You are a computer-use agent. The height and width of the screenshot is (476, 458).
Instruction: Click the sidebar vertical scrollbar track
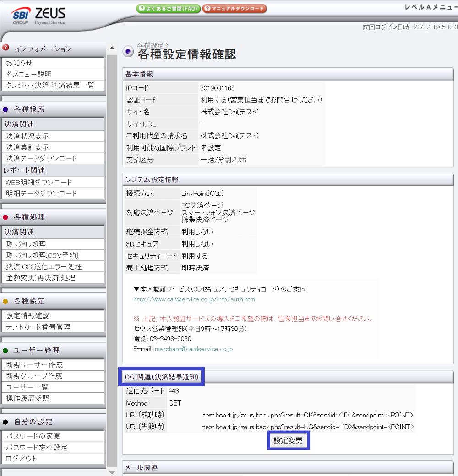112,261
